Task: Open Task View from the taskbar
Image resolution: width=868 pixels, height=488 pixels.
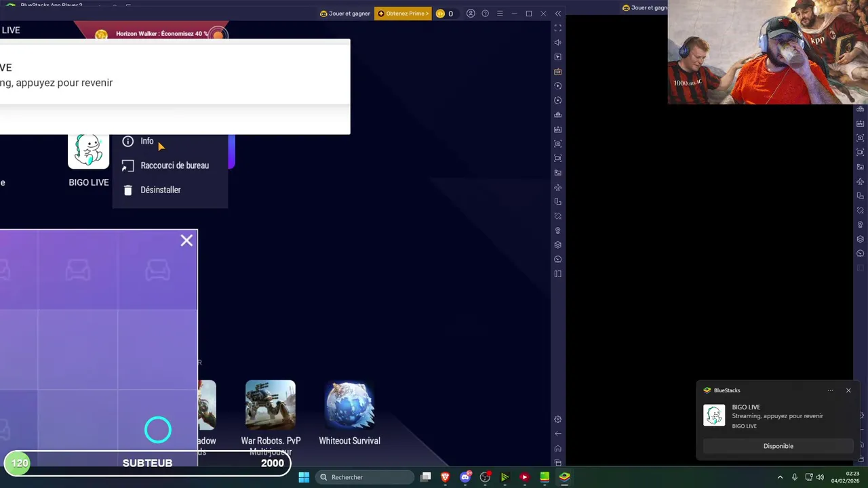Action: [x=426, y=477]
